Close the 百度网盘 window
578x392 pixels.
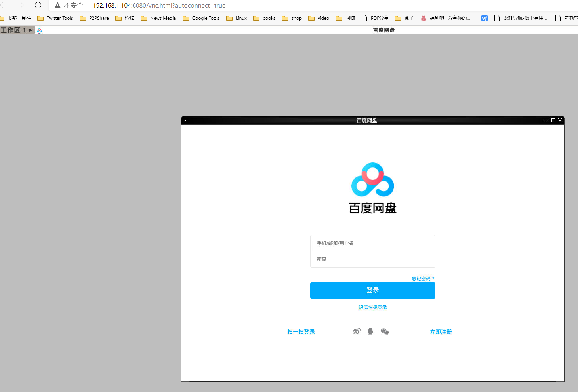point(560,120)
